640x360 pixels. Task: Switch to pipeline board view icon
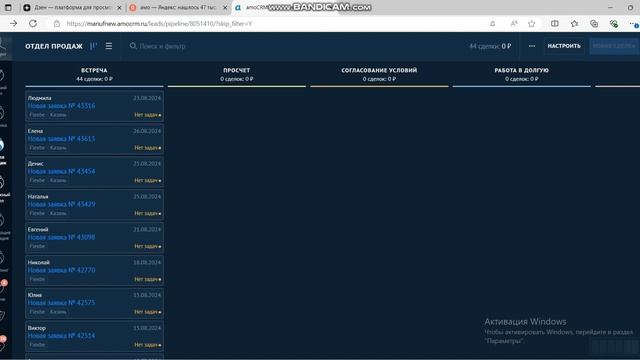pos(93,46)
